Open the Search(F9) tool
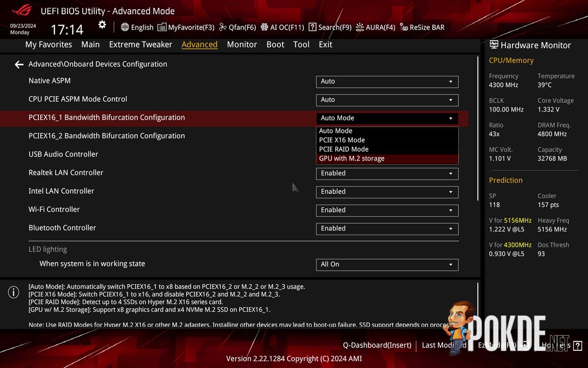 pyautogui.click(x=330, y=27)
